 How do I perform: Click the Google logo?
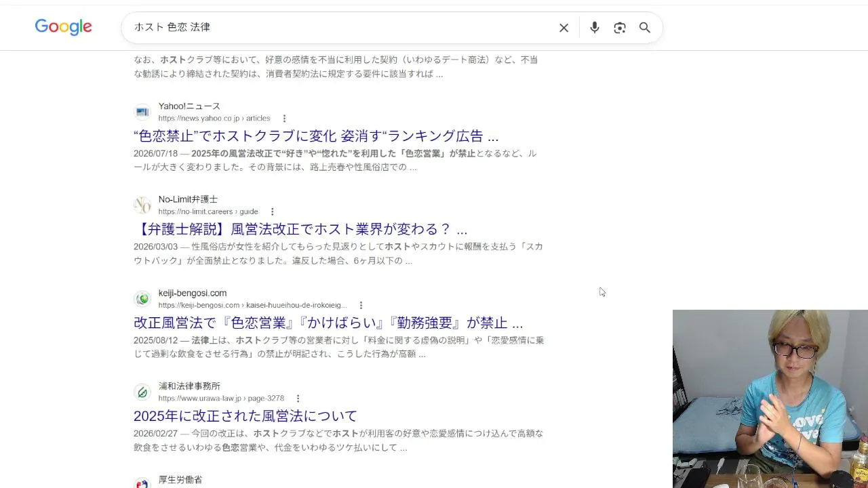pos(64,27)
